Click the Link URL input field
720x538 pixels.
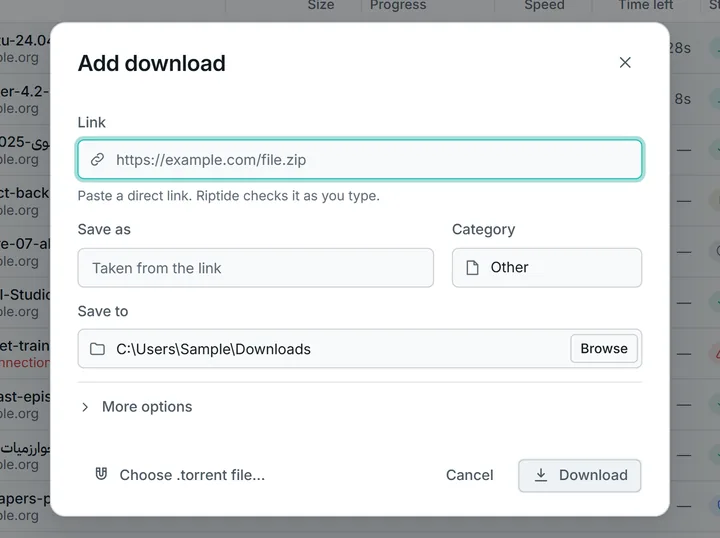360,159
